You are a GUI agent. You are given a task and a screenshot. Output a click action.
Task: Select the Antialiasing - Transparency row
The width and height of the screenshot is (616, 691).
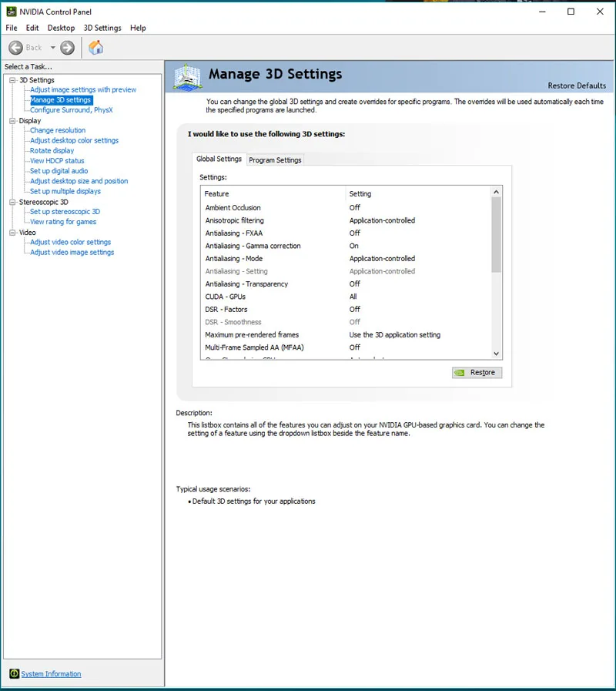346,283
